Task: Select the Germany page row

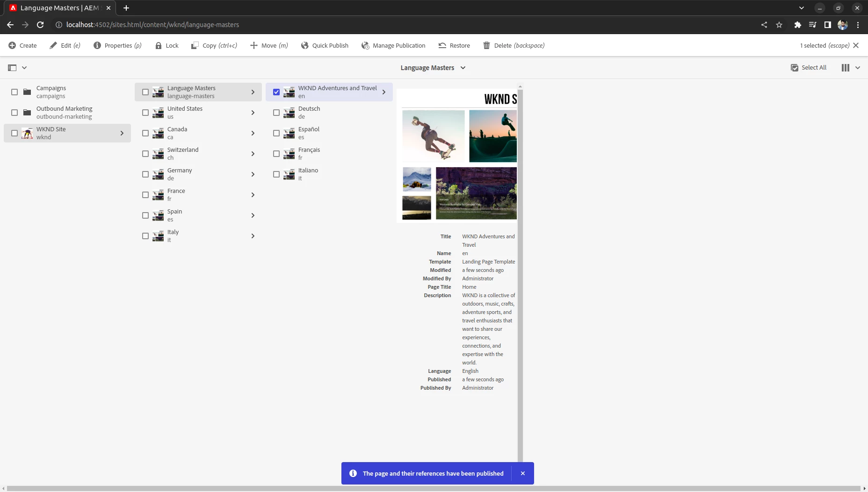Action: (198, 174)
